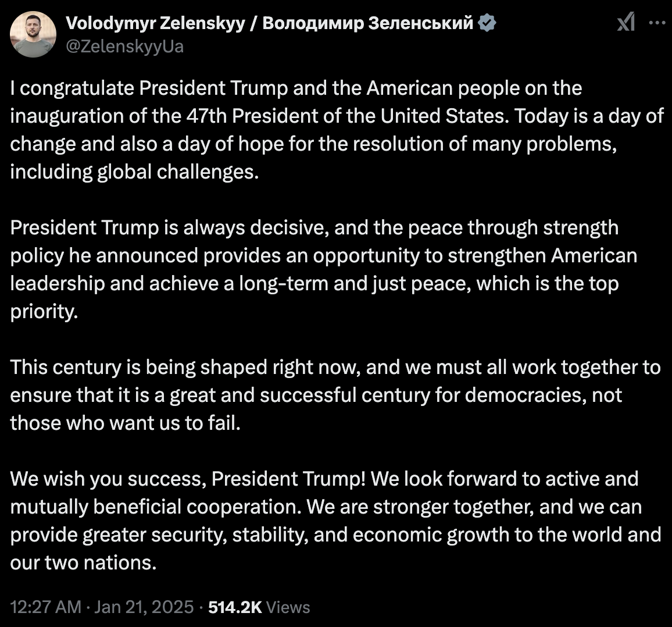
Task: Open the @ZelenskyyUa handle link
Action: [x=124, y=47]
